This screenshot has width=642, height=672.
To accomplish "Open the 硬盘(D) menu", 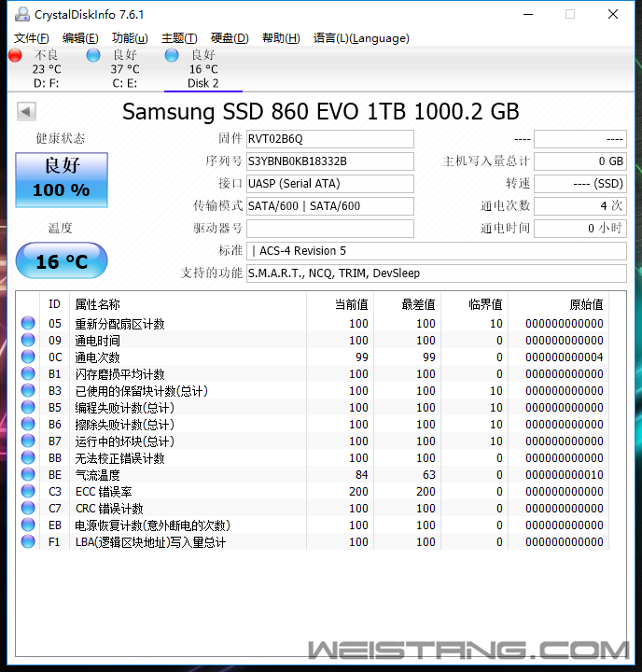I will [x=230, y=38].
